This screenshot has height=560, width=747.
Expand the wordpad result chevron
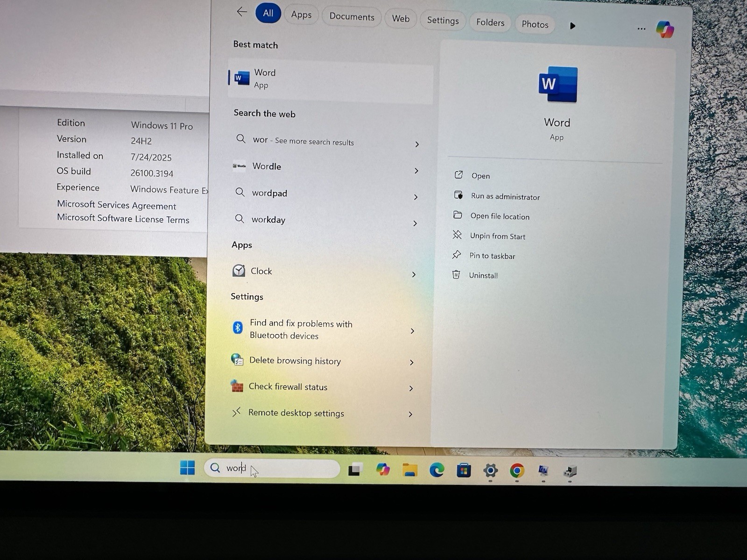pyautogui.click(x=416, y=197)
